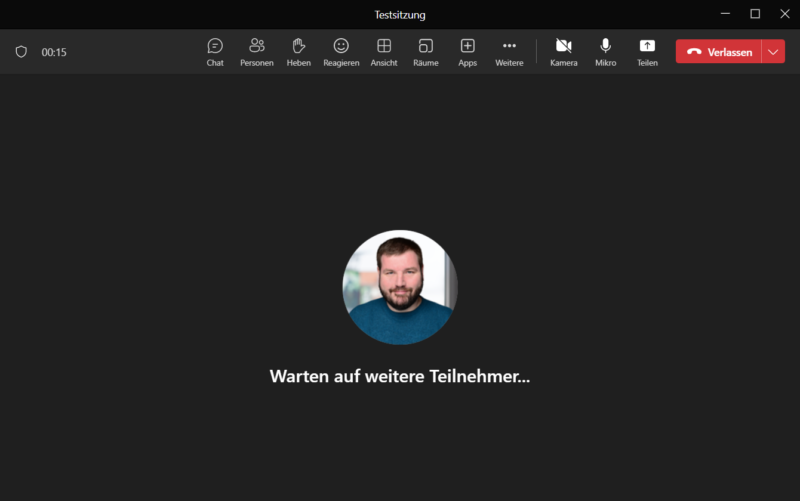Viewport: 800px width, 501px height.
Task: Click the Testsitzung window title
Action: click(400, 15)
